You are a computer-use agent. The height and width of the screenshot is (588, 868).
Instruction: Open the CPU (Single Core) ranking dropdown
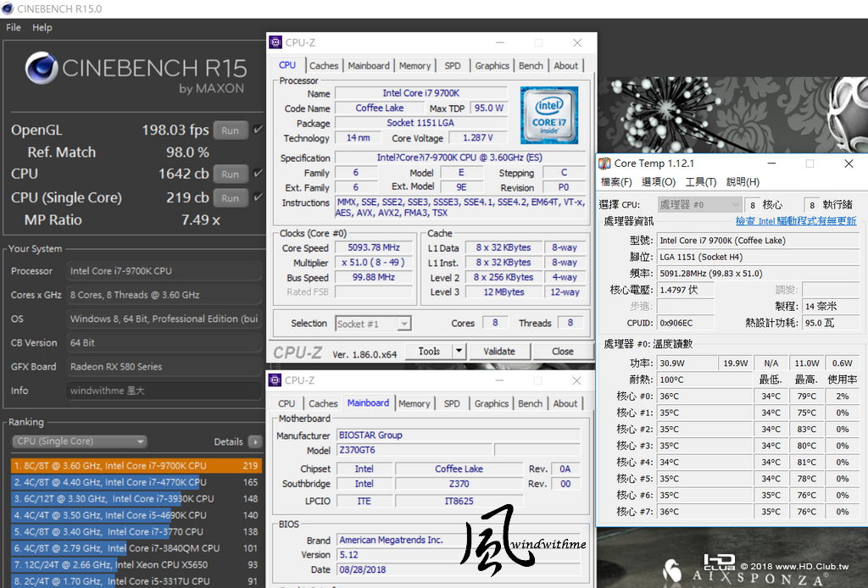(79, 441)
